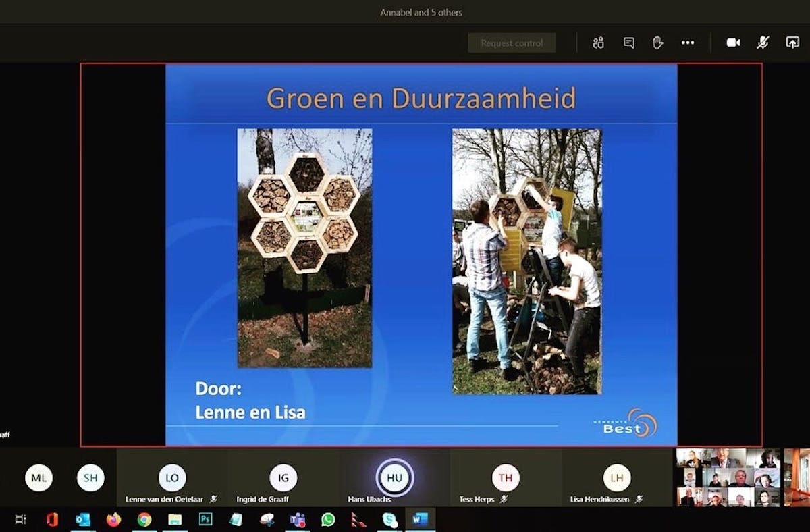Open Firefox from the taskbar
810x532 pixels.
coord(113,519)
